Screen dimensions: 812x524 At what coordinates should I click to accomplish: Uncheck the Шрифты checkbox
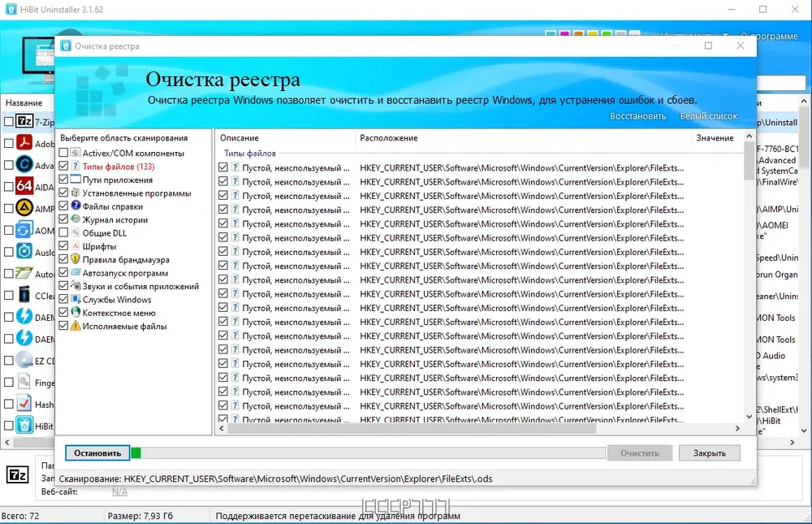click(63, 245)
